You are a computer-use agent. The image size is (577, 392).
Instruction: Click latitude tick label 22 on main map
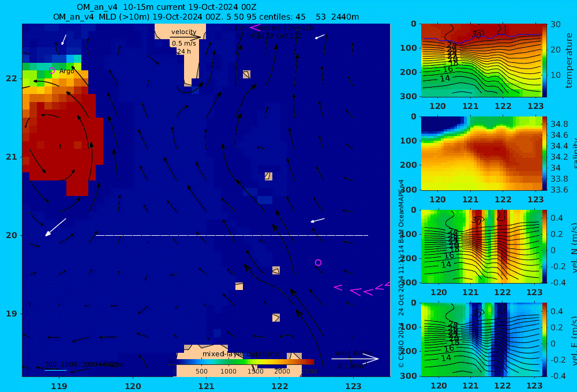click(12, 78)
